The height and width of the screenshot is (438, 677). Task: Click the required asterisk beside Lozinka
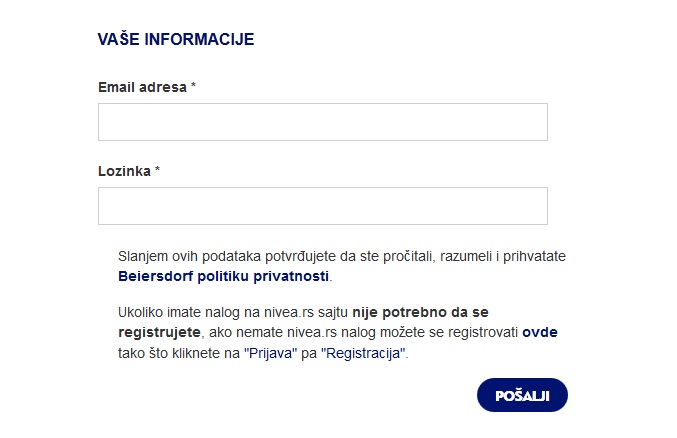pos(157,169)
